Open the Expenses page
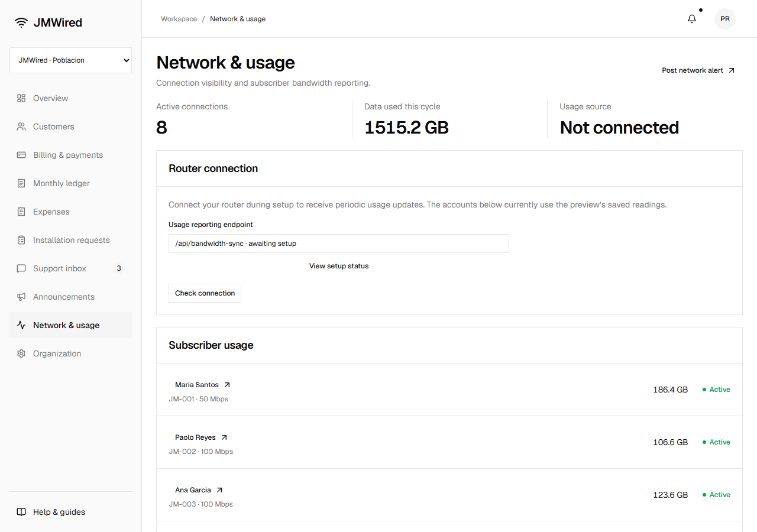This screenshot has width=757, height=532. [x=70, y=212]
